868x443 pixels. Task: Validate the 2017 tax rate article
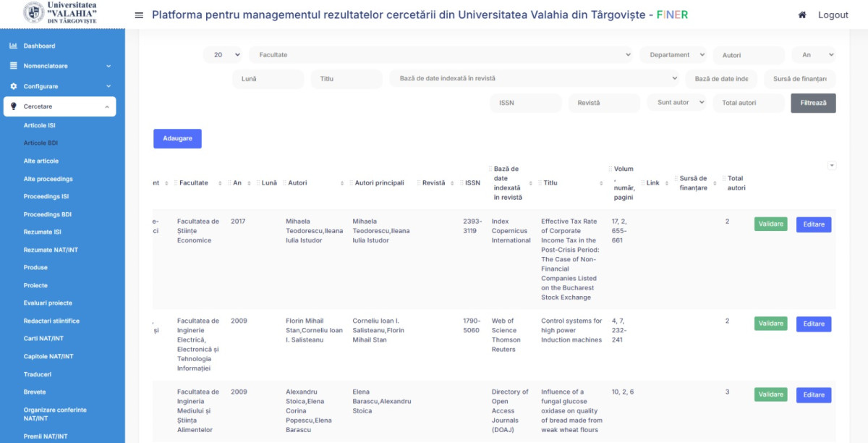pyautogui.click(x=770, y=224)
